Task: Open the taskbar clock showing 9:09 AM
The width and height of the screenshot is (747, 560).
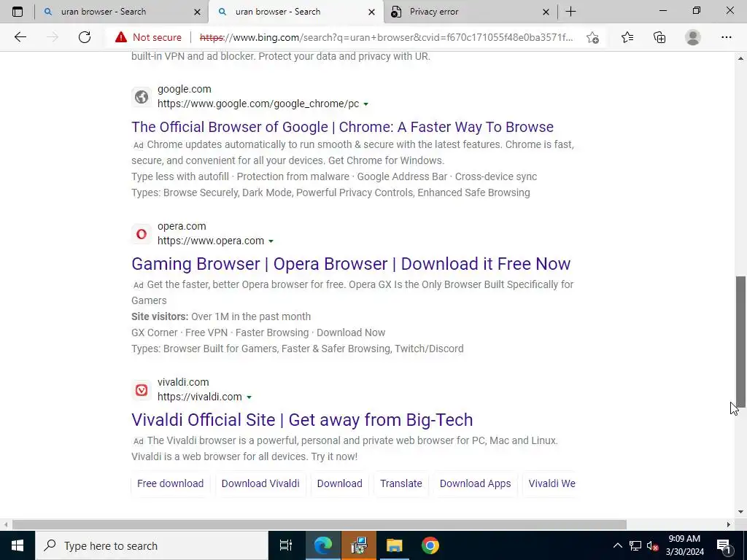Action: pyautogui.click(x=684, y=545)
